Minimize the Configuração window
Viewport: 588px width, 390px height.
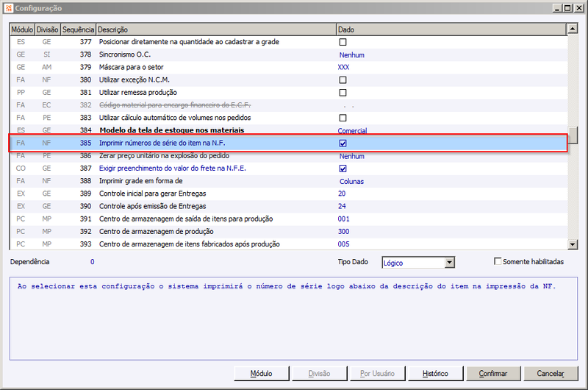558,8
